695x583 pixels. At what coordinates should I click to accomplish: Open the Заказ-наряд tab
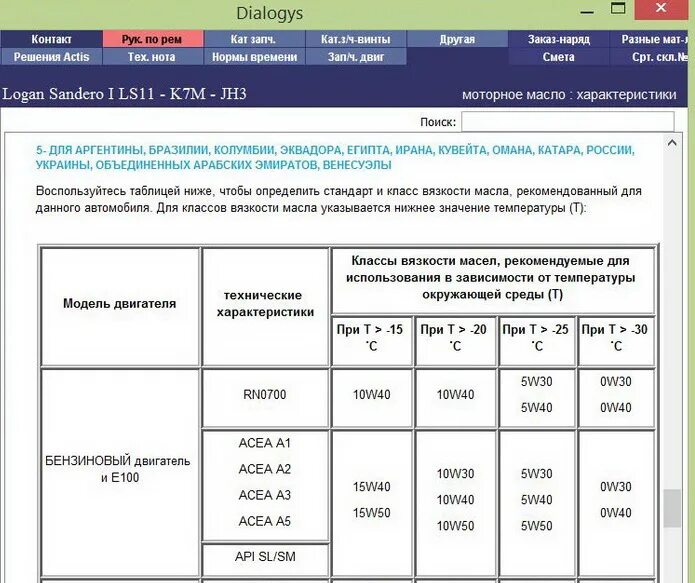click(558, 39)
